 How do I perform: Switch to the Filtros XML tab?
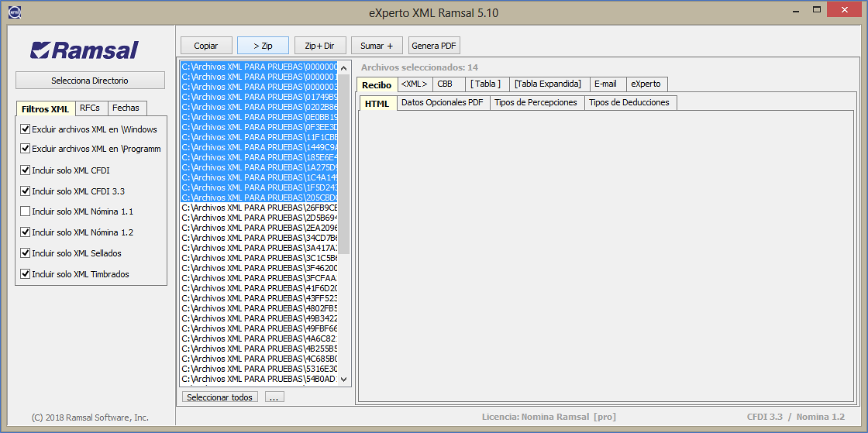[x=45, y=108]
